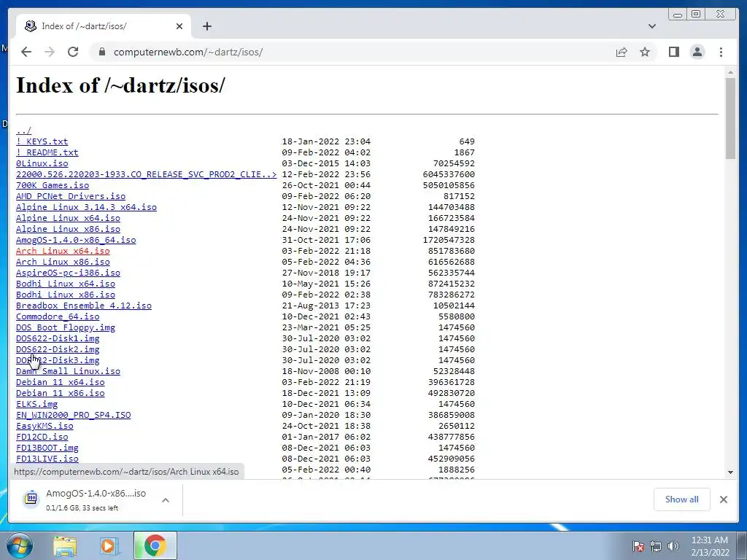Share this page using the share icon
747x560 pixels.
click(622, 52)
